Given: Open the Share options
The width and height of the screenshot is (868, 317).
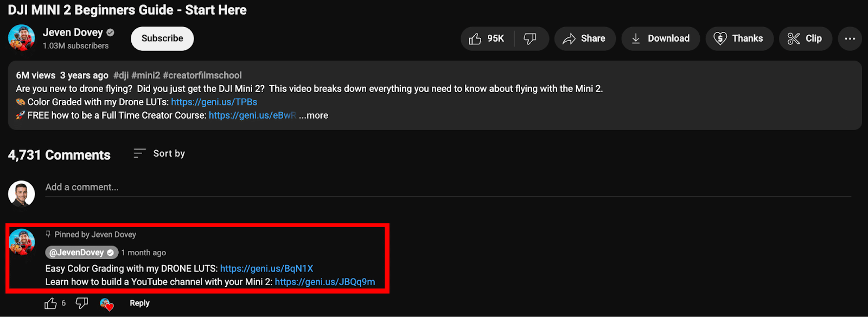Looking at the screenshot, I should coord(570,38).
